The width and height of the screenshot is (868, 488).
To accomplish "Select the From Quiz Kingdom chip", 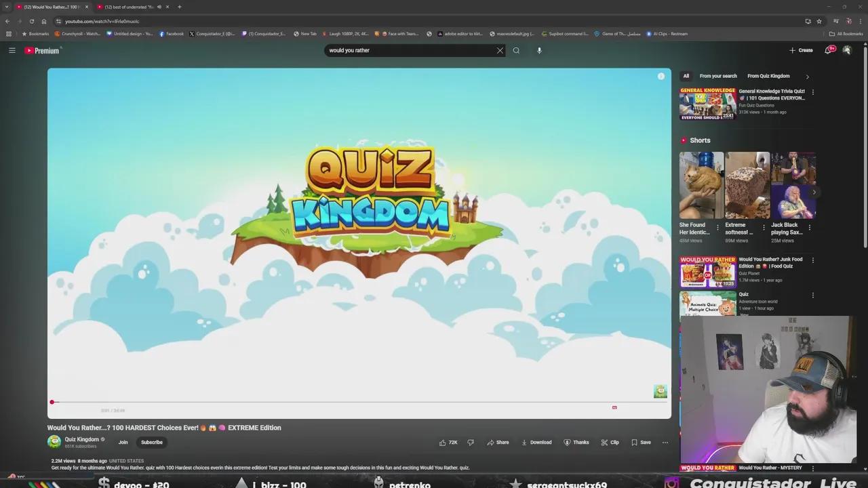I will pos(768,76).
